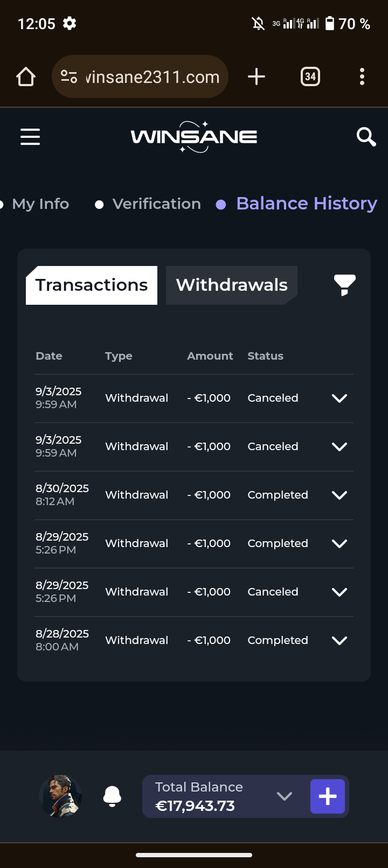Screen dimensions: 388x868
Task: Open the My Info section
Action: [40, 204]
